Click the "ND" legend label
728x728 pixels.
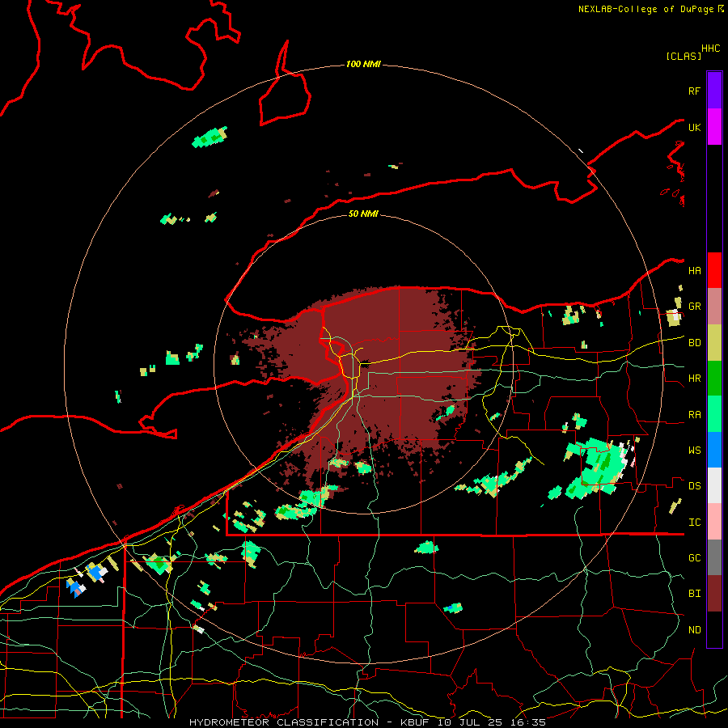coord(694,630)
